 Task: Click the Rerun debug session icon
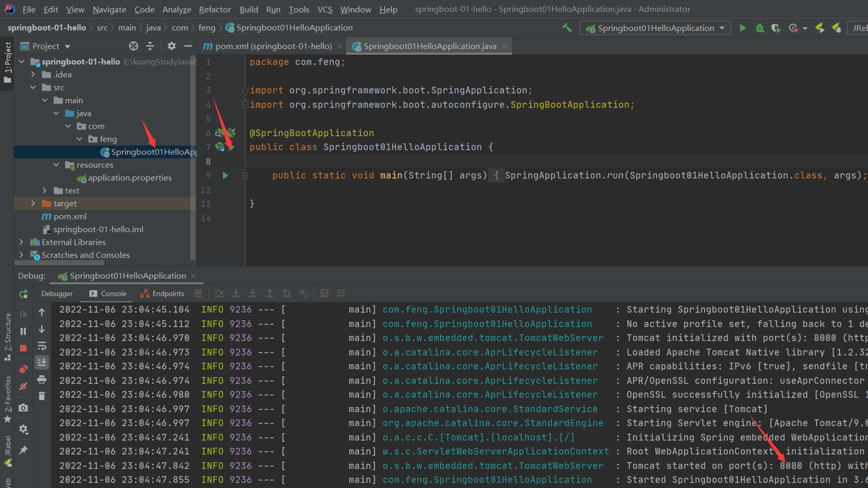click(x=23, y=294)
